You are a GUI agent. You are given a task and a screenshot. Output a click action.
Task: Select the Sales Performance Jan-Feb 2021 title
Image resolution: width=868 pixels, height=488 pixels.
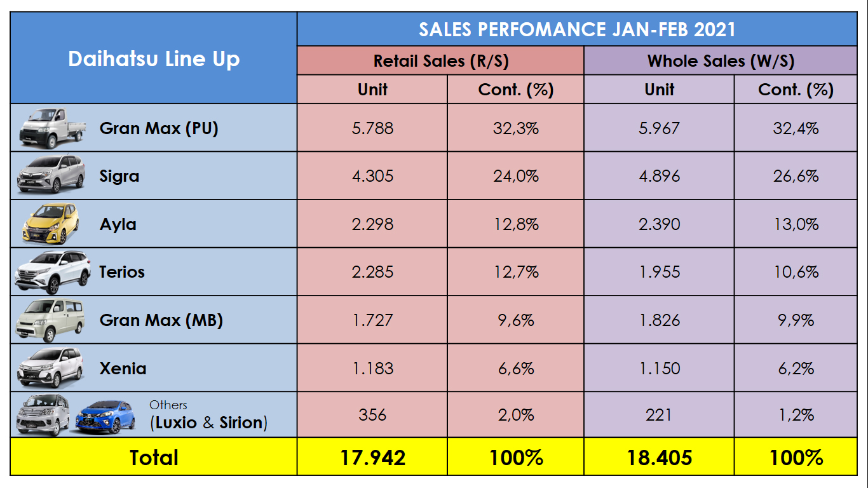click(x=577, y=29)
